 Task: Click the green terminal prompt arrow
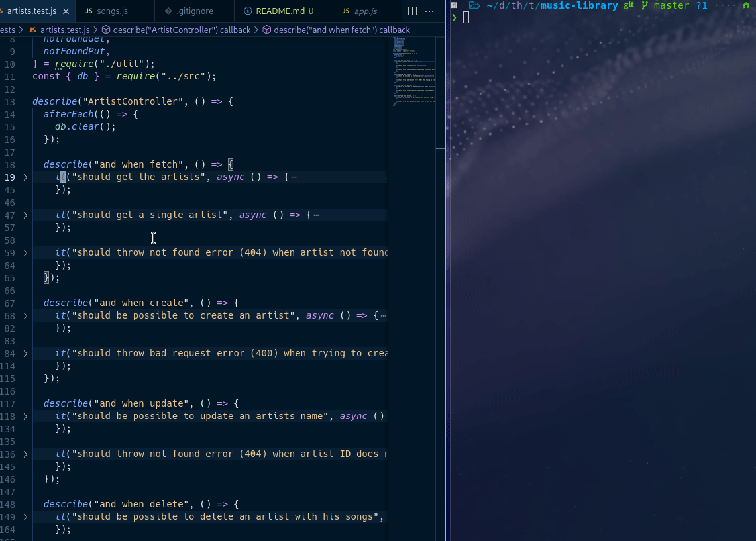coord(454,18)
